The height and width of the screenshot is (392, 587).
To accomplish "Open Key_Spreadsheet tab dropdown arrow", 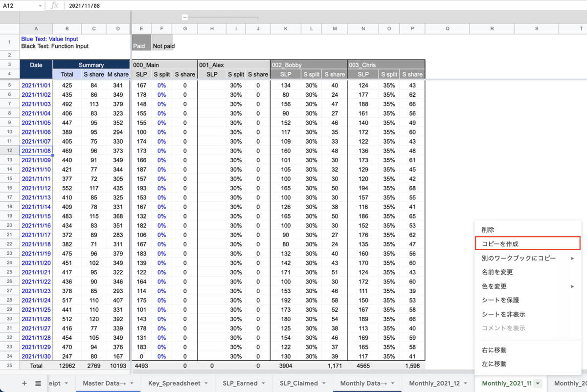I will [x=206, y=384].
